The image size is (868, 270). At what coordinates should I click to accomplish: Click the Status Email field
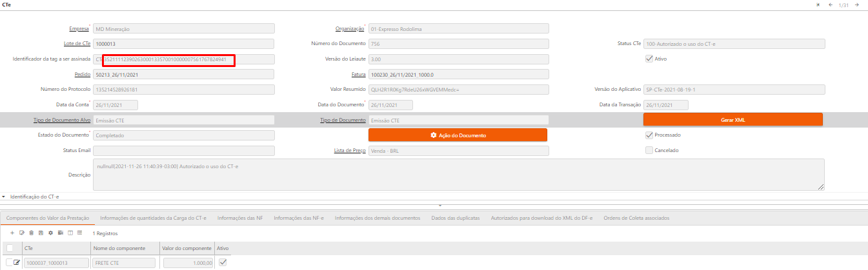184,150
